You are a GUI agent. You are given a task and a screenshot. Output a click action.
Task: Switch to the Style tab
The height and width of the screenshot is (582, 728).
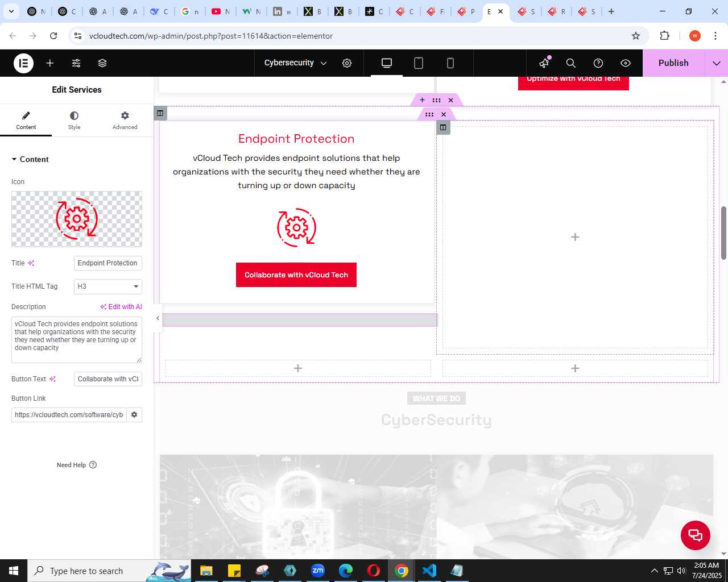[x=74, y=120]
